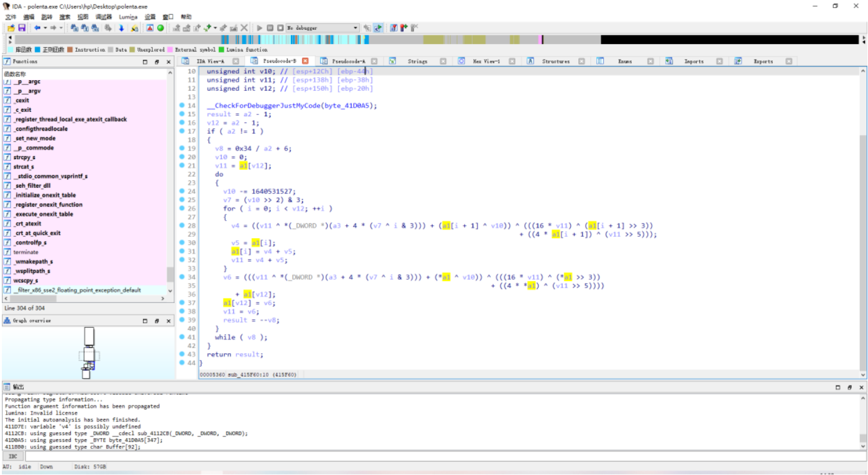Click the green plus icon in toolbar
Screen dimensions: 868x475
click(207, 28)
